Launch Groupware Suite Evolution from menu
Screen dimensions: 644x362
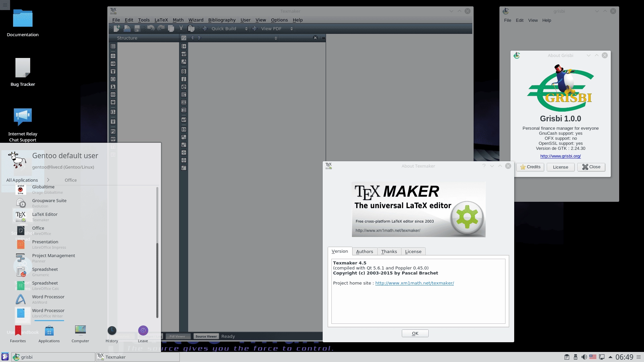click(80, 203)
